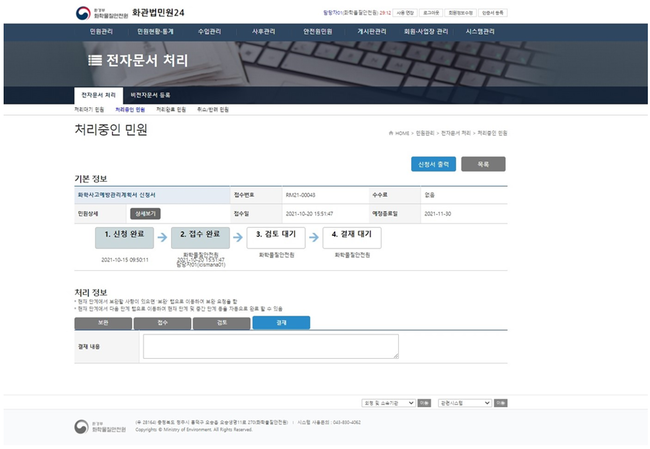Click the arrow between 검토 대기 and 결재 대기

[312, 236]
